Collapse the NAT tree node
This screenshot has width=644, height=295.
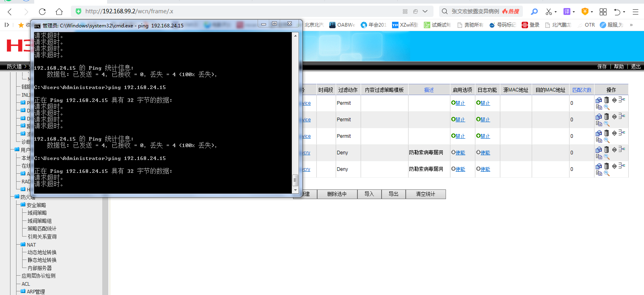23,244
